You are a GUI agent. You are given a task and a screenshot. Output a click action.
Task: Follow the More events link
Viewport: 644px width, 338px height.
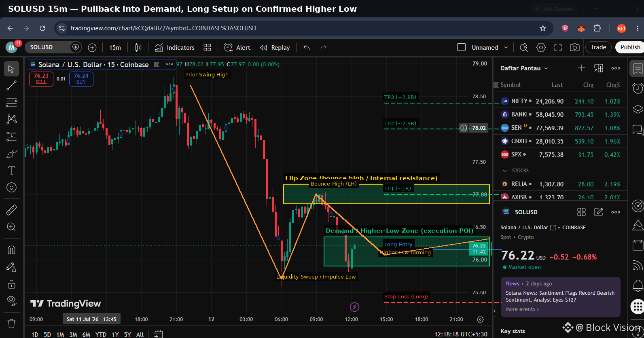(x=522, y=309)
